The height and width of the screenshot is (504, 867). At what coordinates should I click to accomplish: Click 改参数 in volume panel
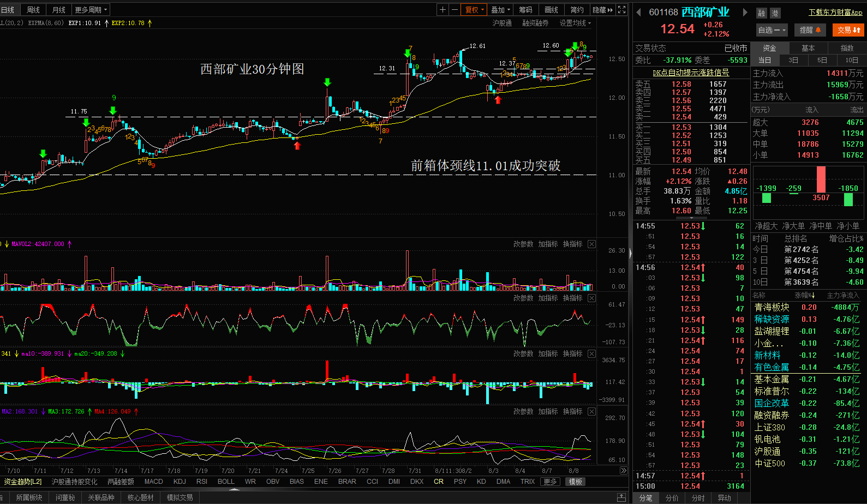(523, 244)
